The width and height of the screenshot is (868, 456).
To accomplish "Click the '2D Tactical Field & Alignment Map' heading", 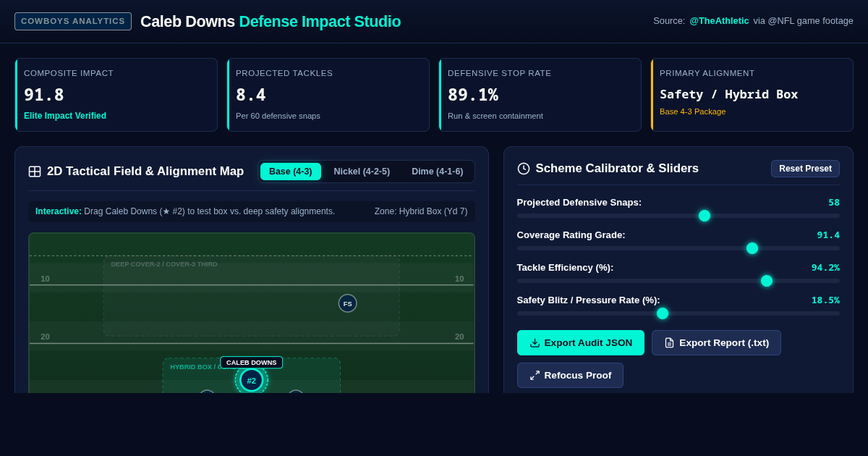I will [145, 172].
